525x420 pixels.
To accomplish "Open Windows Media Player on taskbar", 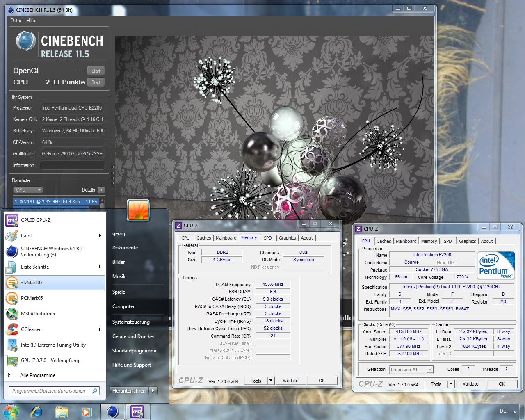I will pos(86,411).
